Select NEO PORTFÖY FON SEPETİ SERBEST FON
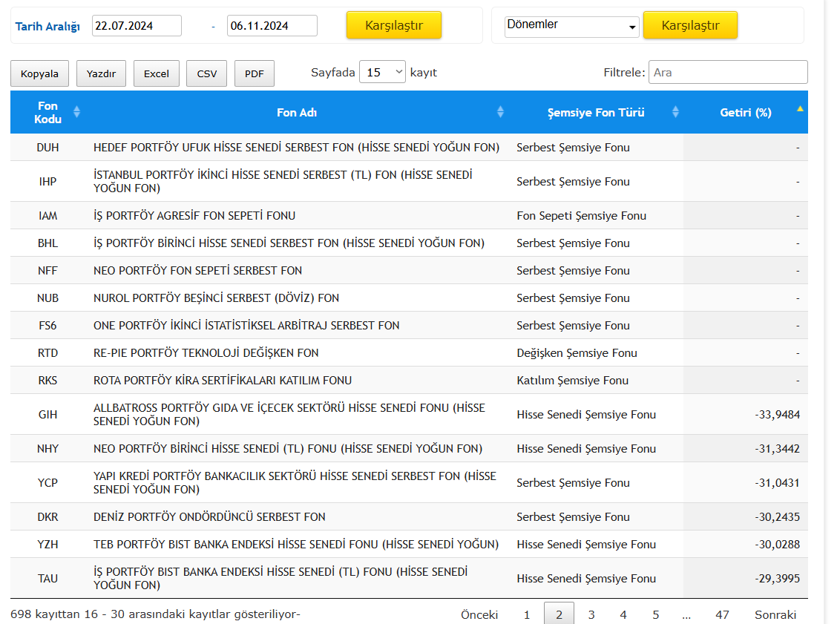 (x=197, y=271)
